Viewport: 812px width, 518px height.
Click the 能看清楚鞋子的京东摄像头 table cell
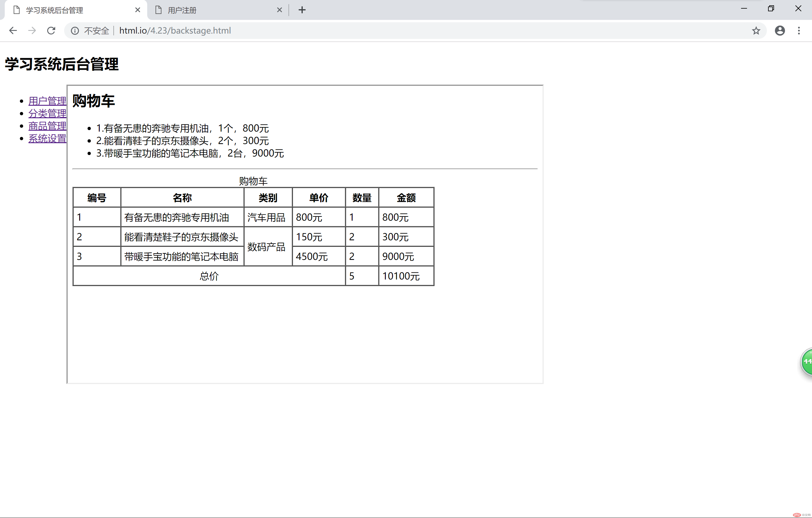(x=183, y=236)
